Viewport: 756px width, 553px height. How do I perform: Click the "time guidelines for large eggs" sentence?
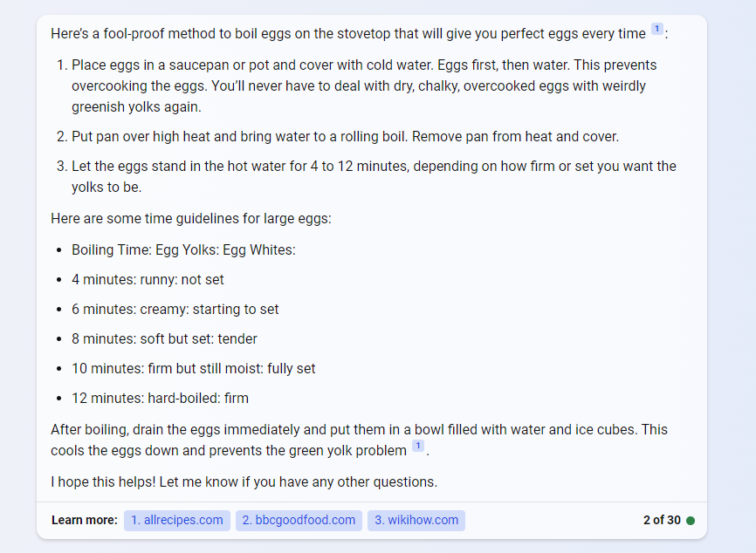pos(190,219)
